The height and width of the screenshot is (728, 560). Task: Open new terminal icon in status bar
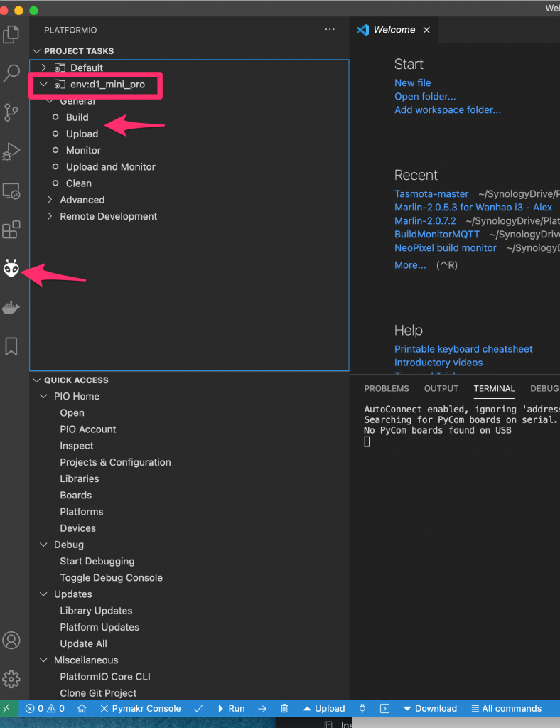pyautogui.click(x=384, y=709)
